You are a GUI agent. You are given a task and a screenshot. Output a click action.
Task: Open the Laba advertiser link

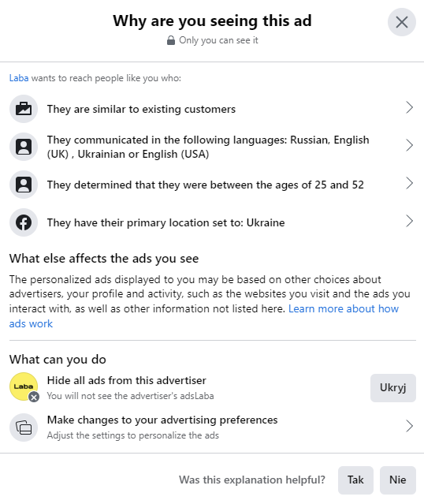[x=19, y=78]
